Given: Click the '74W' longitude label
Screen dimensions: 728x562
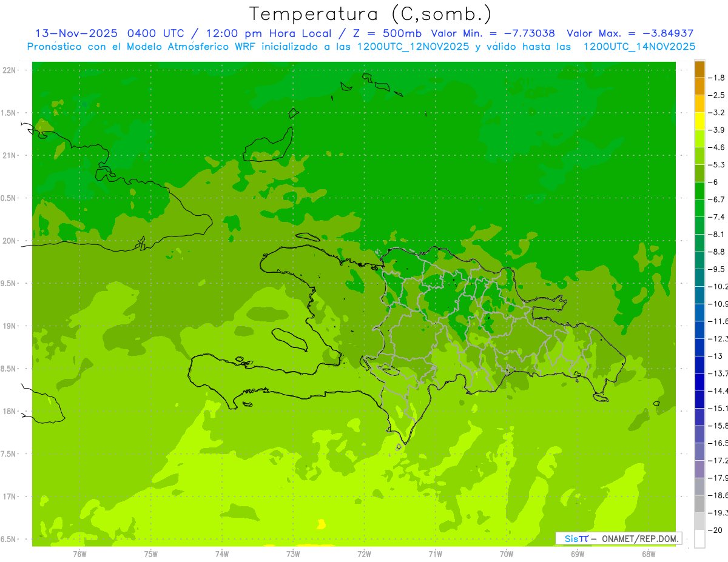Looking at the screenshot, I should tap(221, 554).
